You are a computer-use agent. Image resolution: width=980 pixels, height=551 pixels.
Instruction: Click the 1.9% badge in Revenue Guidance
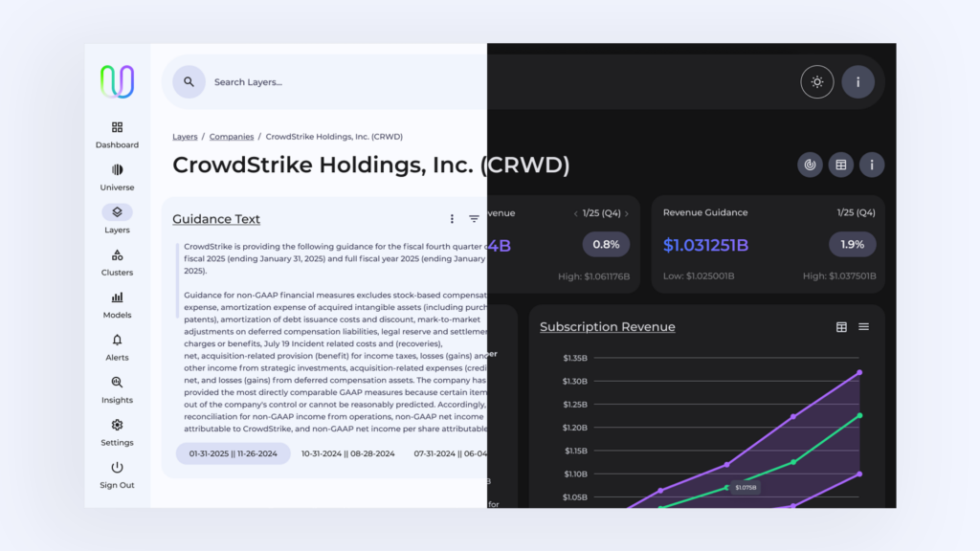[x=853, y=244]
